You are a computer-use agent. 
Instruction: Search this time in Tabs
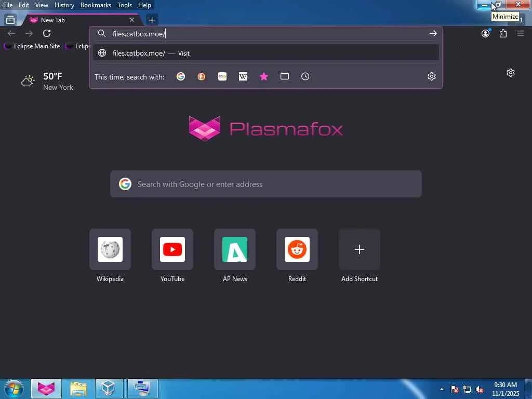(x=285, y=77)
